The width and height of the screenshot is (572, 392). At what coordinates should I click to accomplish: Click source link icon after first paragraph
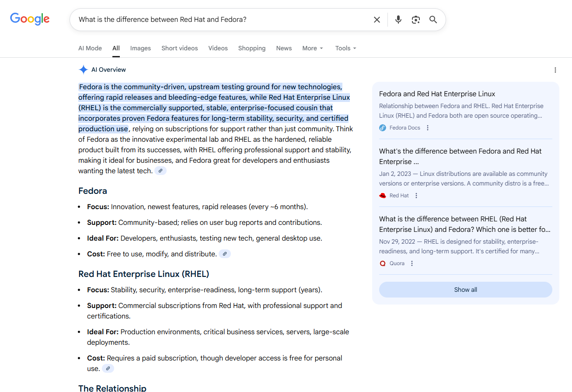(160, 171)
